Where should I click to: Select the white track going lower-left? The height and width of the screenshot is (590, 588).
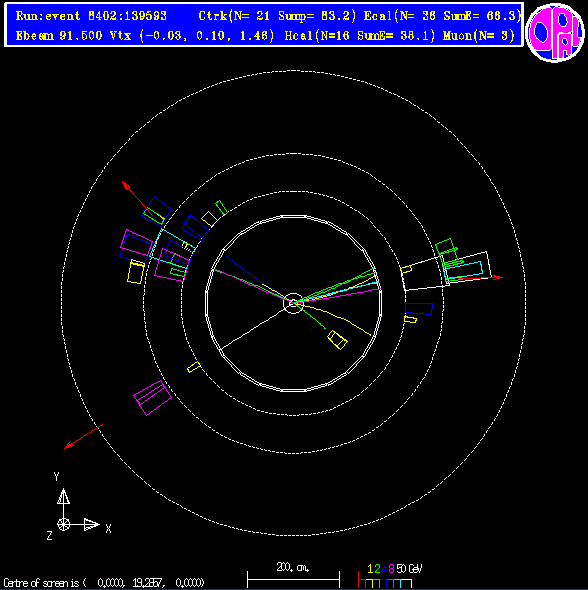pos(257,327)
